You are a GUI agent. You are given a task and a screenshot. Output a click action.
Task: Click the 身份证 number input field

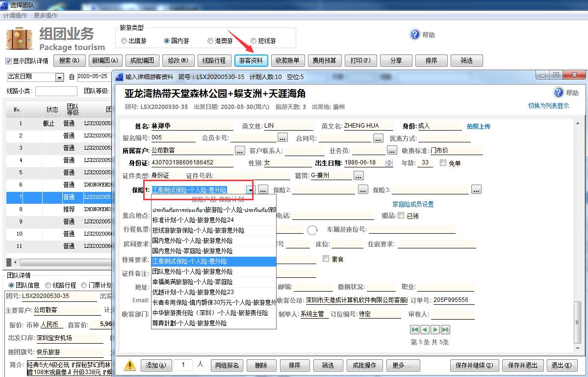click(192, 163)
